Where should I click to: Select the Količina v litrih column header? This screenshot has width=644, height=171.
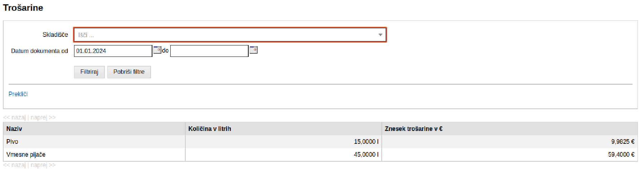pos(210,129)
